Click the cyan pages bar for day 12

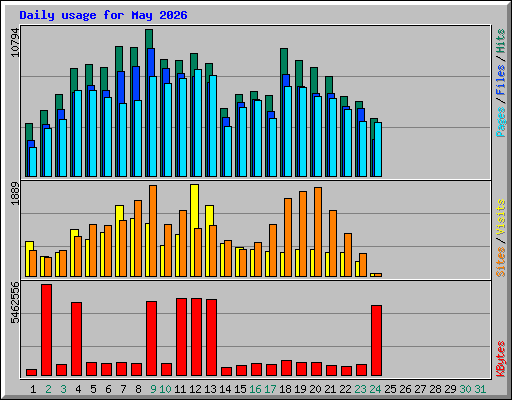(198, 123)
